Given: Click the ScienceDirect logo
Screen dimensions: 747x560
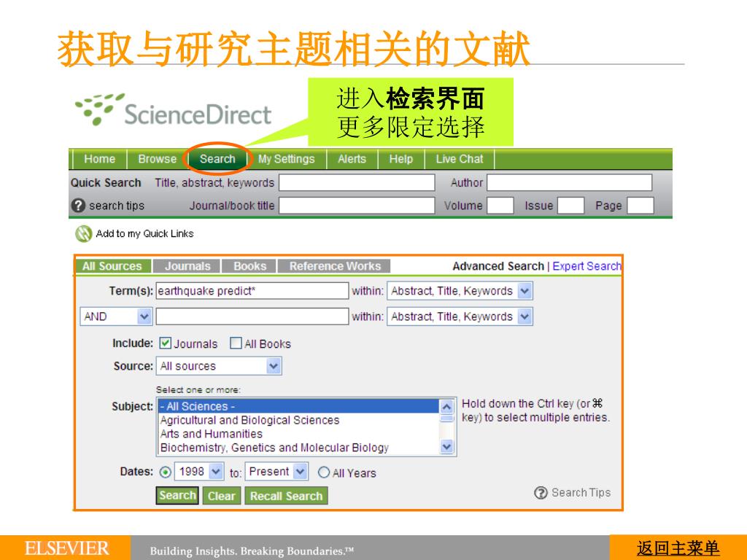Looking at the screenshot, I should click(174, 111).
